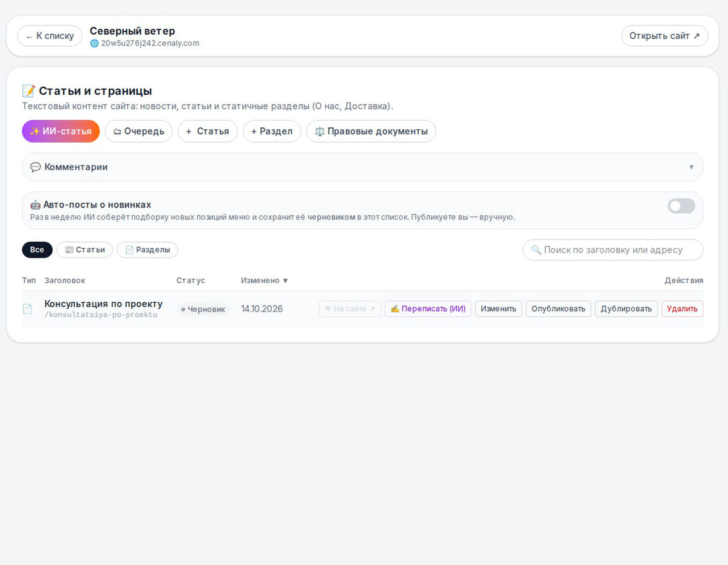Screen dimensions: 728x565
Task: Click the globe icon beside the site domain
Action: point(94,43)
